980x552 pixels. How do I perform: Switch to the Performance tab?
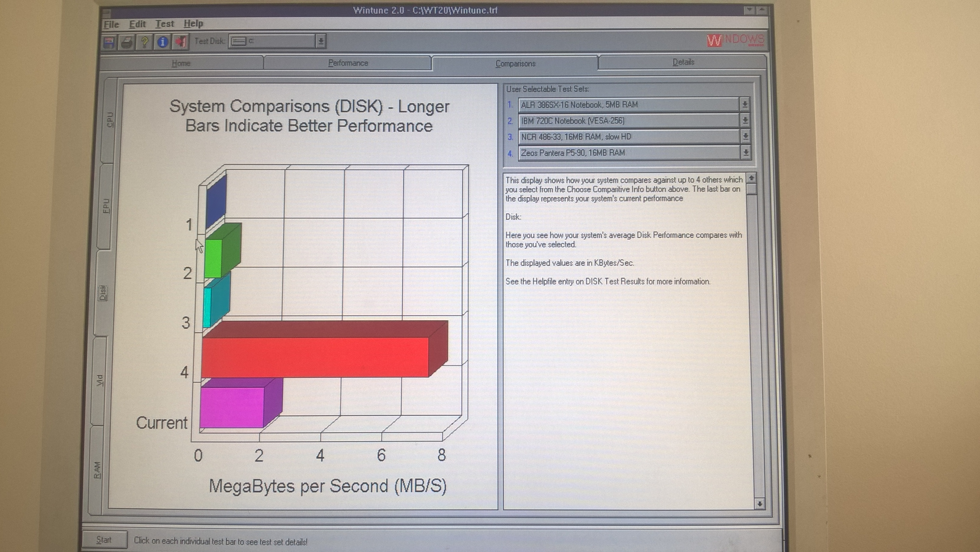tap(348, 63)
